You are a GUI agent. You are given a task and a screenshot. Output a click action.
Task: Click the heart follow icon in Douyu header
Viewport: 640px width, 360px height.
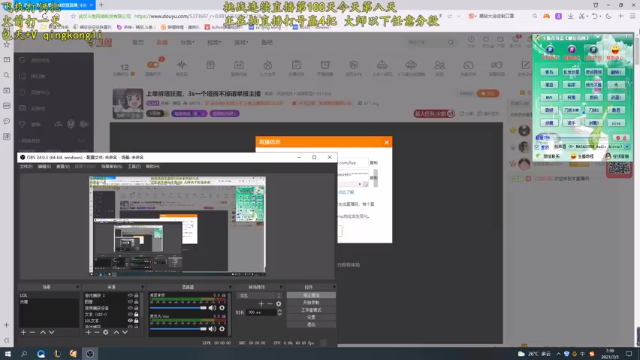point(486,40)
